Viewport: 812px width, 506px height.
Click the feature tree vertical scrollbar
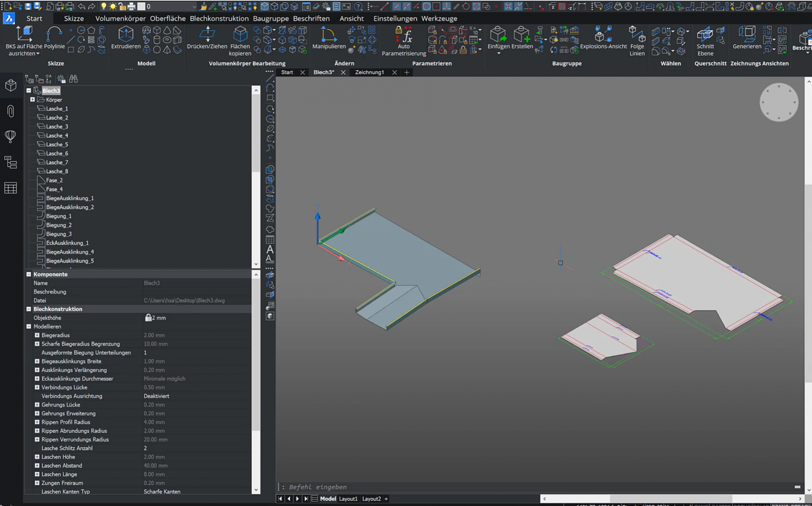click(x=256, y=133)
